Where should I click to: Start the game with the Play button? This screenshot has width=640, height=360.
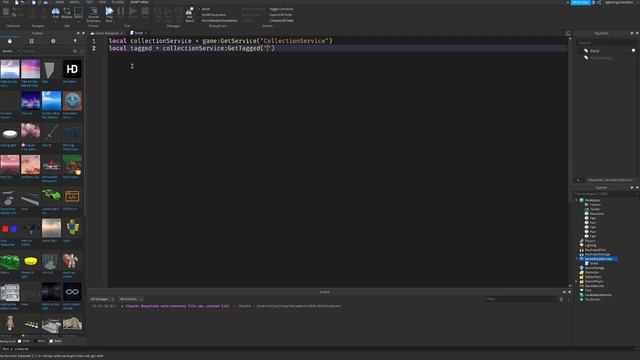pyautogui.click(x=109, y=11)
